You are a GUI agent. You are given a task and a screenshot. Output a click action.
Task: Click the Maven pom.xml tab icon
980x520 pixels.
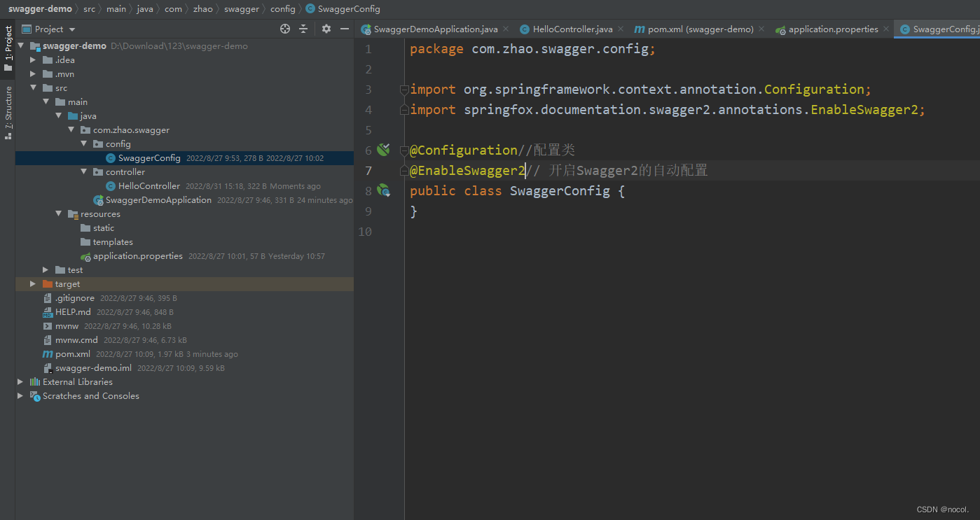640,29
